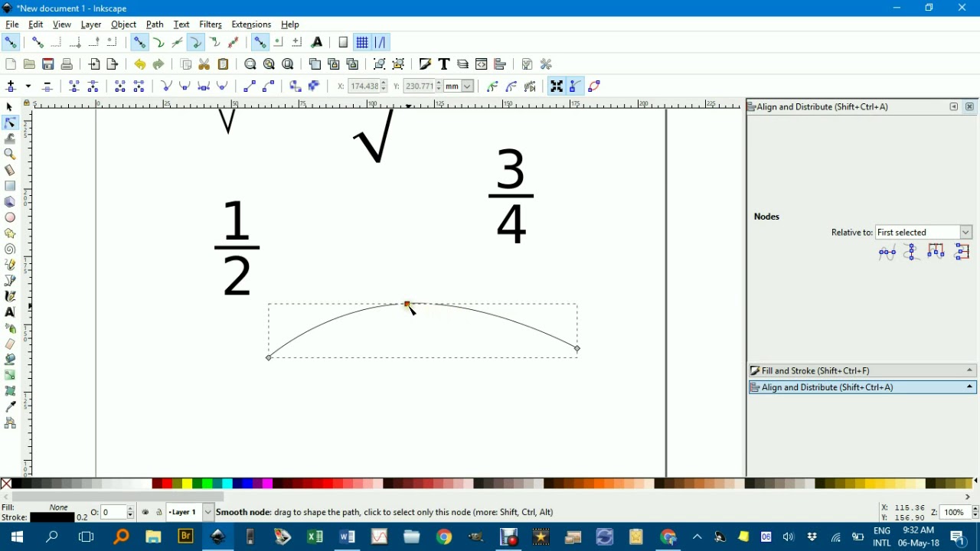Pick the leftmost black palette swatch
Screen dimensions: 980x551
17,484
